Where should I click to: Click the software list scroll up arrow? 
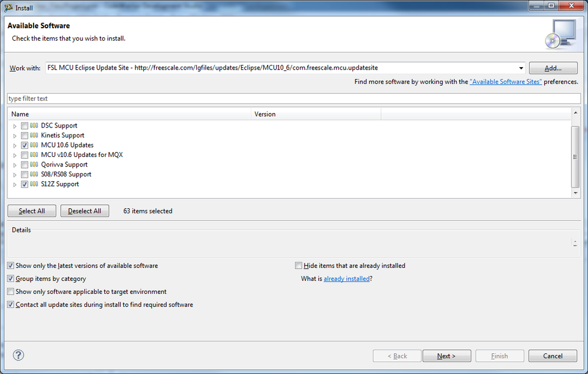pyautogui.click(x=575, y=113)
